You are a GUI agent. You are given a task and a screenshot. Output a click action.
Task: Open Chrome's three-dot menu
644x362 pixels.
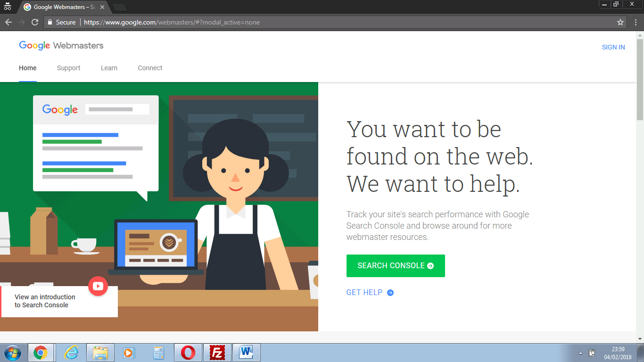636,22
